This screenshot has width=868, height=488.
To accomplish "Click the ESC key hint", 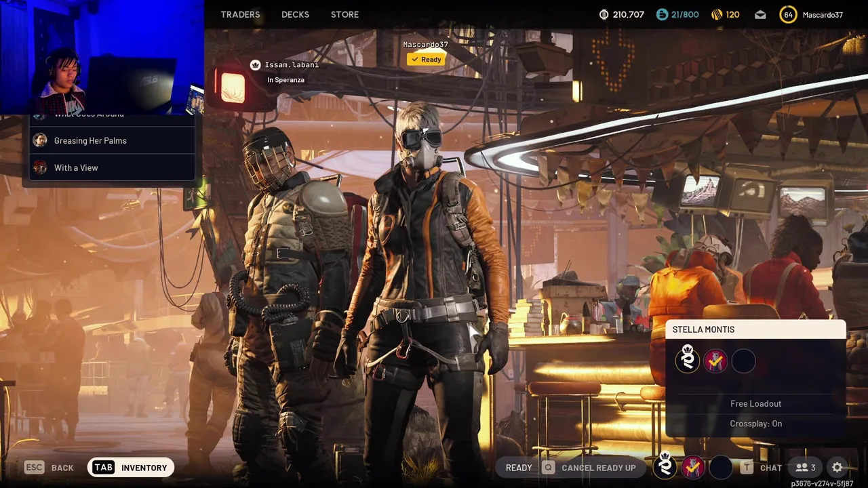I will tap(34, 468).
